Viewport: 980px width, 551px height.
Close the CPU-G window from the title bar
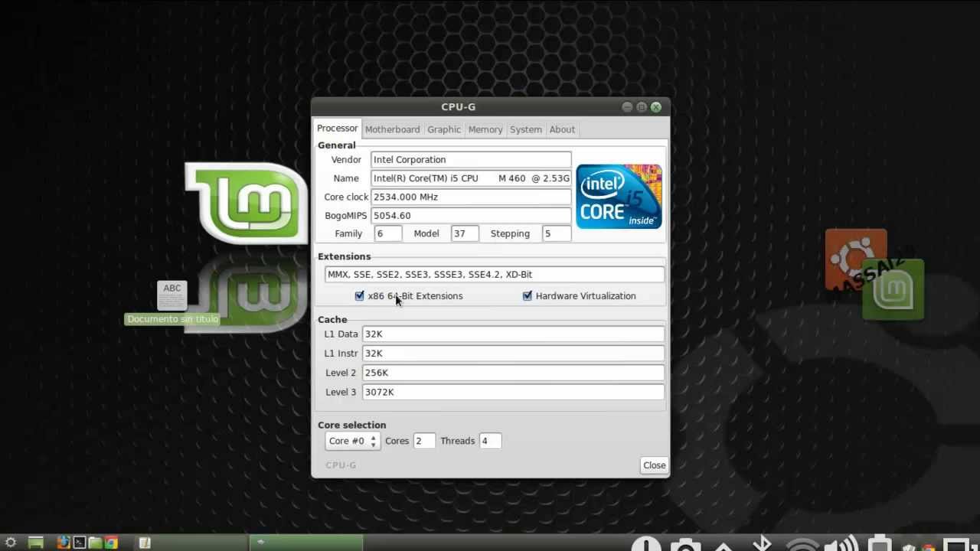[655, 107]
